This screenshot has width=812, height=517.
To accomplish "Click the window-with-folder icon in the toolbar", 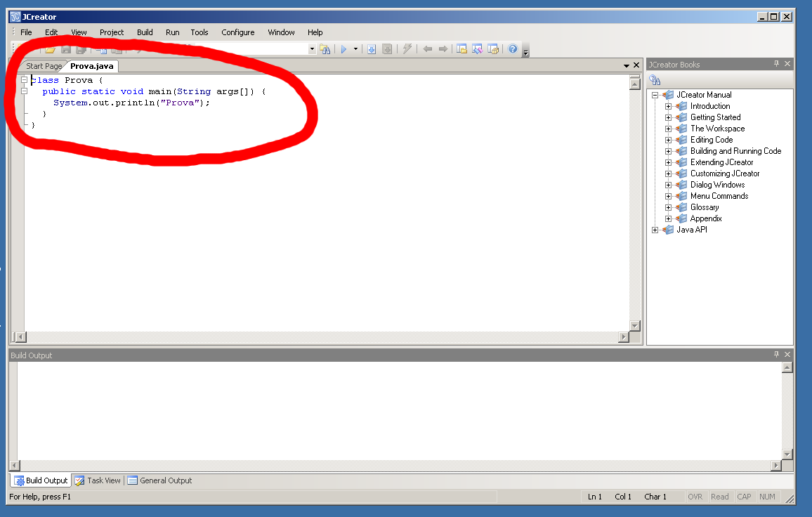I will (x=461, y=49).
